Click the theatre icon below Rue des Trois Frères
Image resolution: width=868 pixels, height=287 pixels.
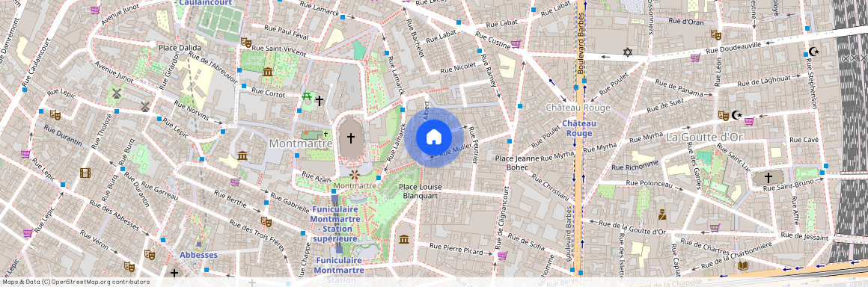266,222
